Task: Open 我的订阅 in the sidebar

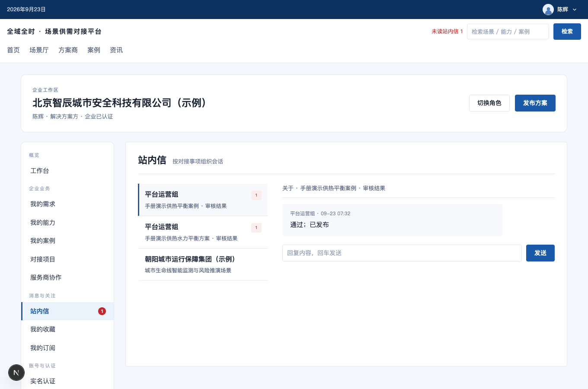Action: tap(67, 348)
